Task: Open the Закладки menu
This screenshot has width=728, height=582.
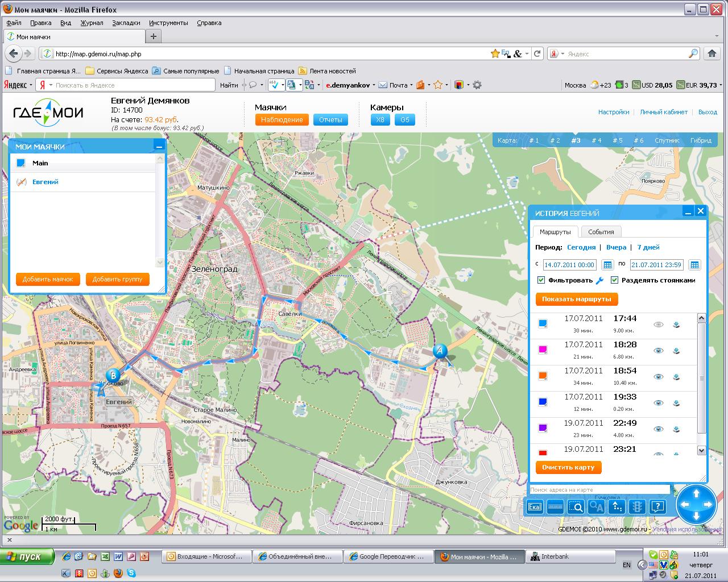Action: pyautogui.click(x=126, y=23)
